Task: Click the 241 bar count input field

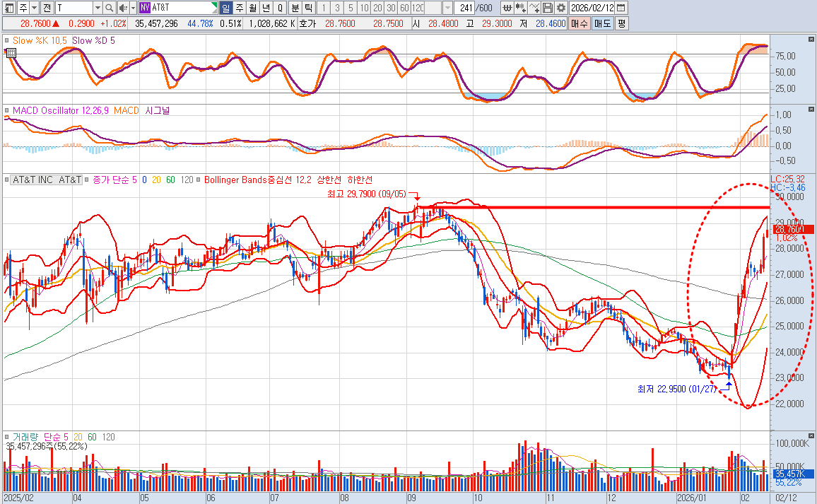Action: click(x=465, y=8)
